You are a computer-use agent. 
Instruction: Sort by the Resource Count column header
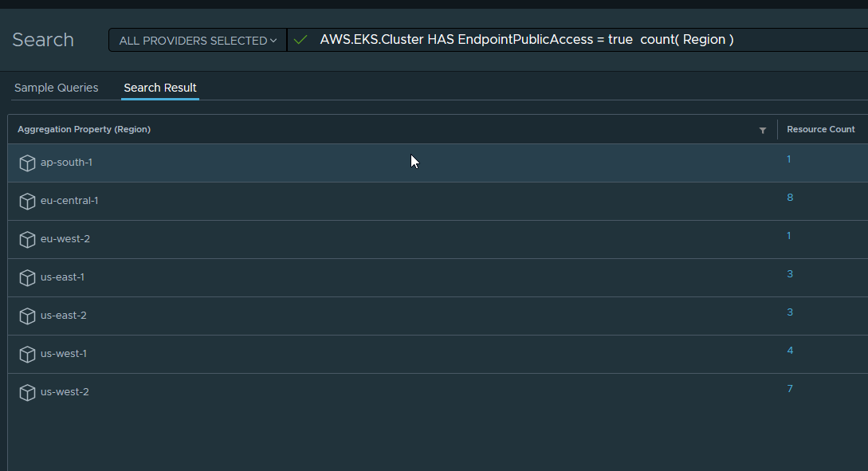820,129
